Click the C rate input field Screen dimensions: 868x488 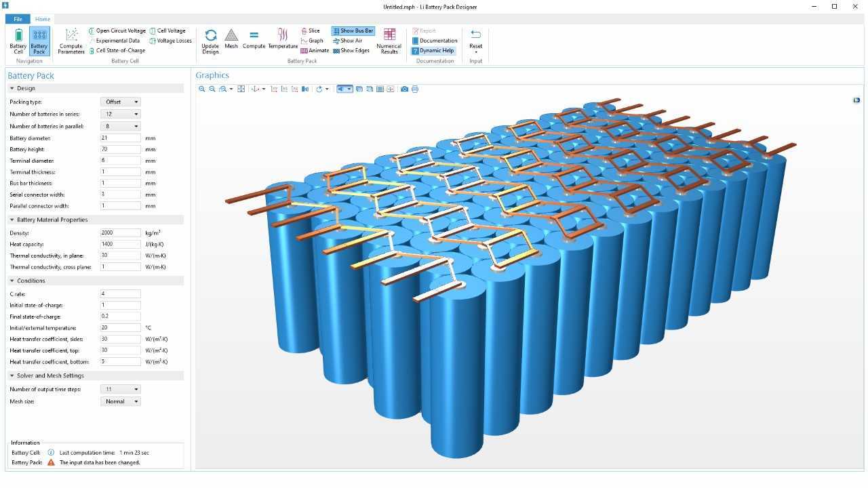click(120, 293)
